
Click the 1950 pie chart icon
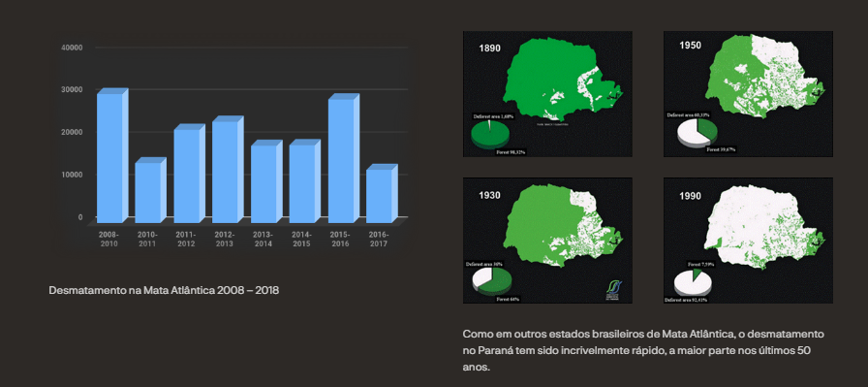(x=697, y=134)
